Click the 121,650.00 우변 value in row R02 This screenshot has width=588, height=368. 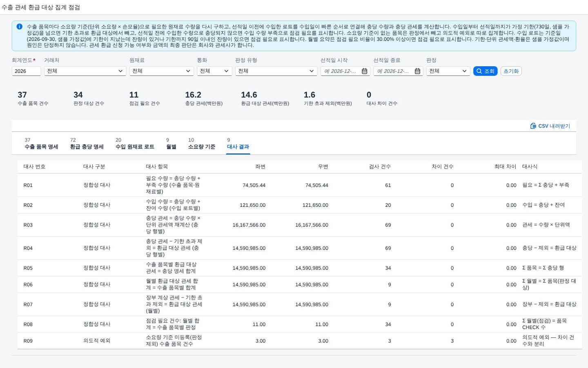point(315,205)
